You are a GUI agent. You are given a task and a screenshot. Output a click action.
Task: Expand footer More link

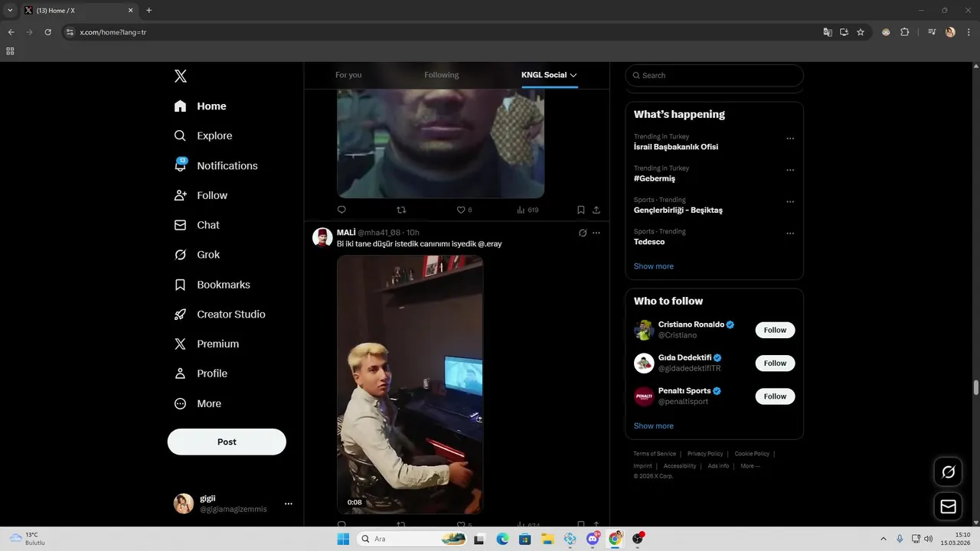tap(750, 466)
